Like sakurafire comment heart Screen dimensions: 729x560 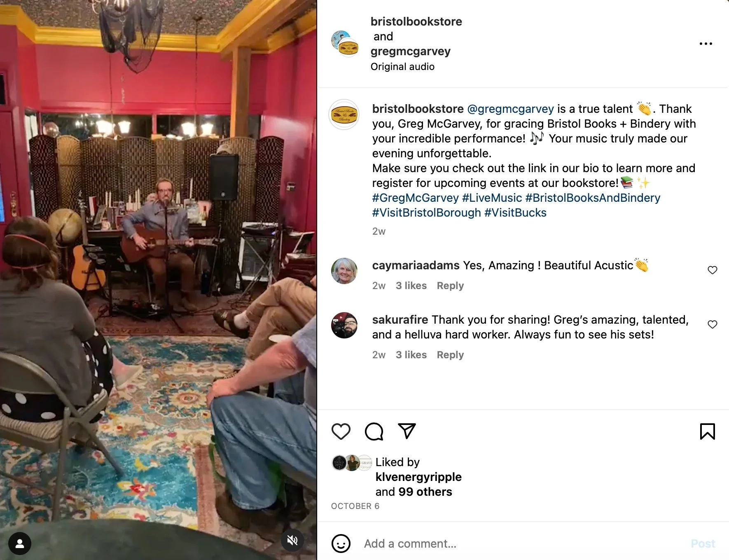point(713,324)
